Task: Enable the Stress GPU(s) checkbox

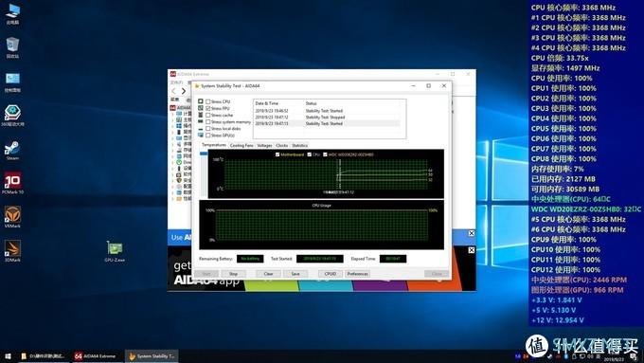Action: [x=207, y=135]
